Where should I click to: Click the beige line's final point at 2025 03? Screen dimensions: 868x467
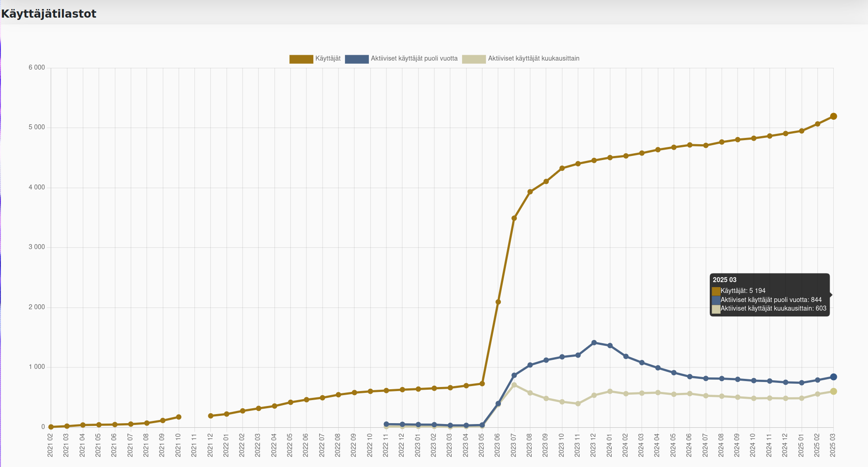[x=833, y=392]
